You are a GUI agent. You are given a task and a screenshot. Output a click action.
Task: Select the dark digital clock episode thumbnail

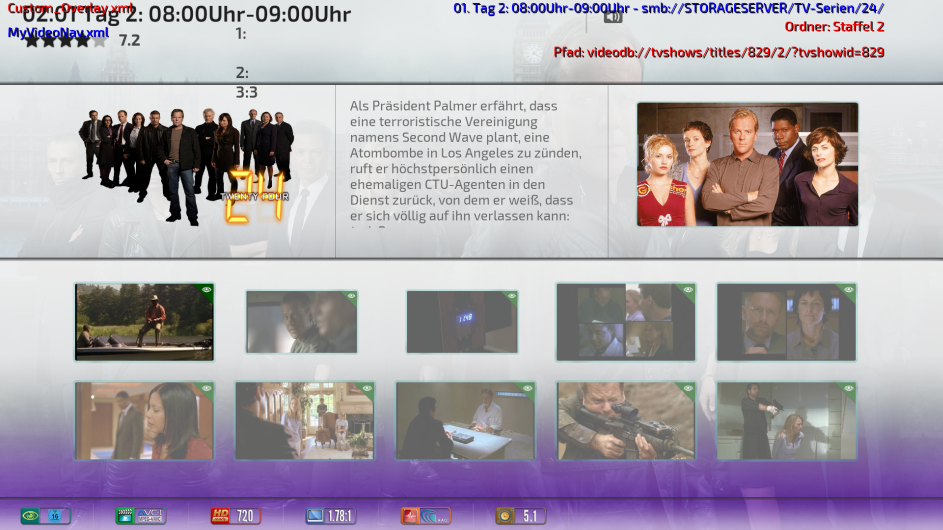coord(462,322)
